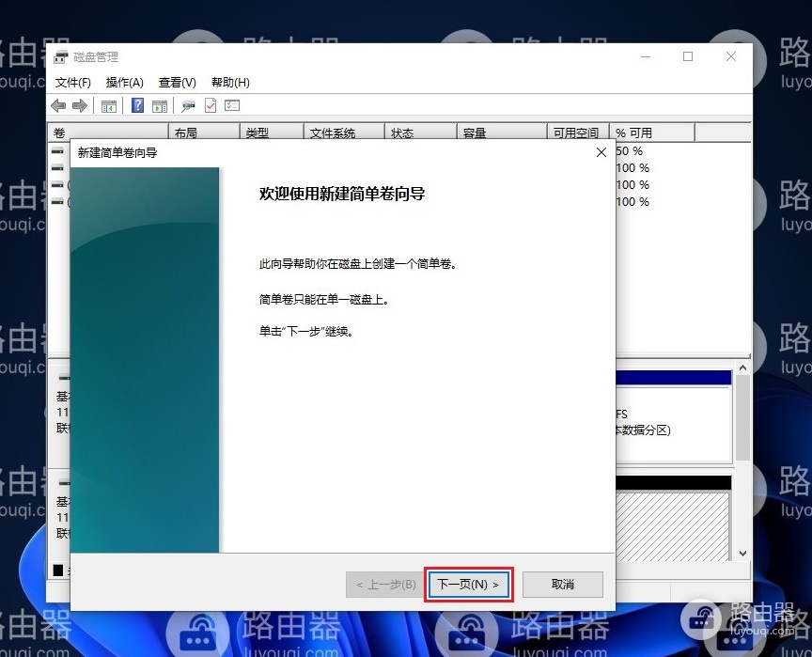Sort by the 文件系统 column header
This screenshot has width=812, height=657.
pos(344,133)
